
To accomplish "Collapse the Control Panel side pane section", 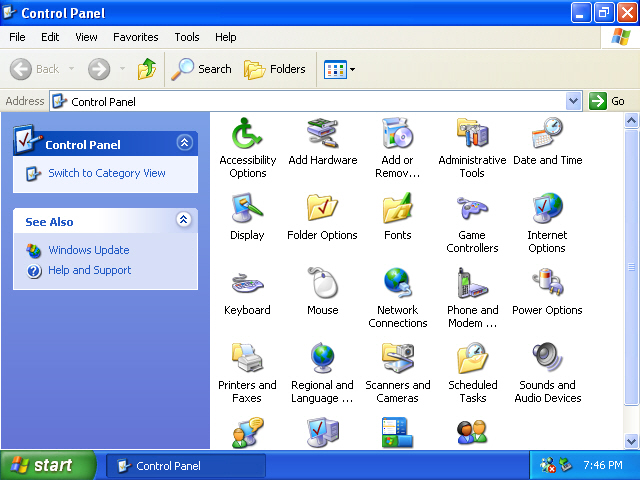I will [x=184, y=142].
